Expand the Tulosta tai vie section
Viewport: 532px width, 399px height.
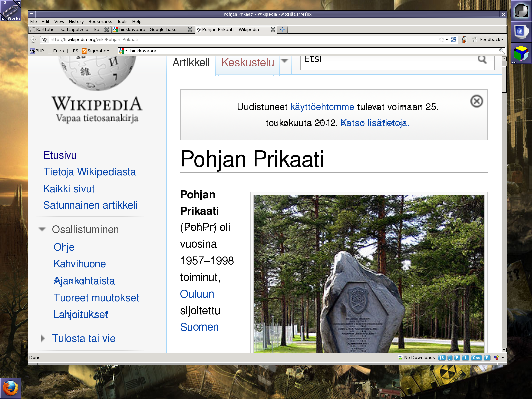coord(42,338)
